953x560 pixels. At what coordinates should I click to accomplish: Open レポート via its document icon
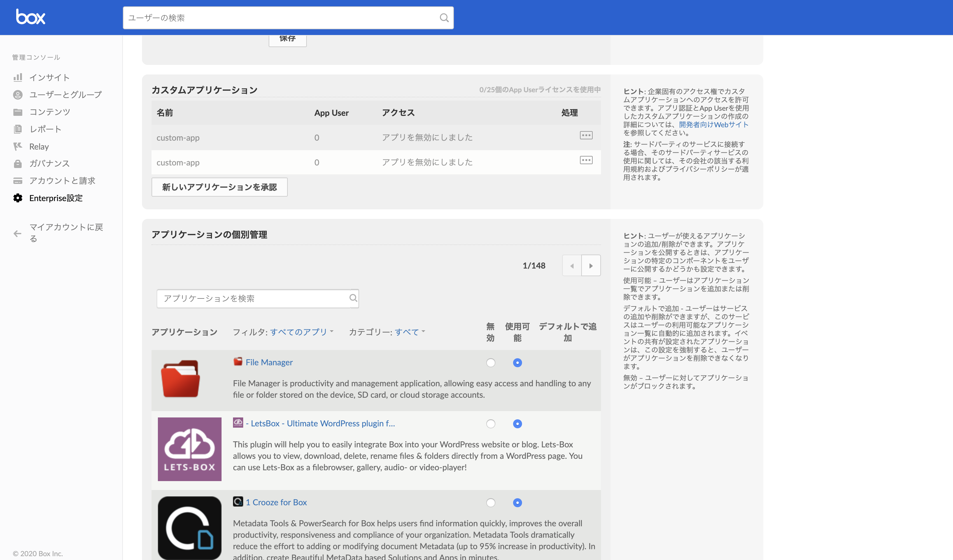click(x=18, y=129)
